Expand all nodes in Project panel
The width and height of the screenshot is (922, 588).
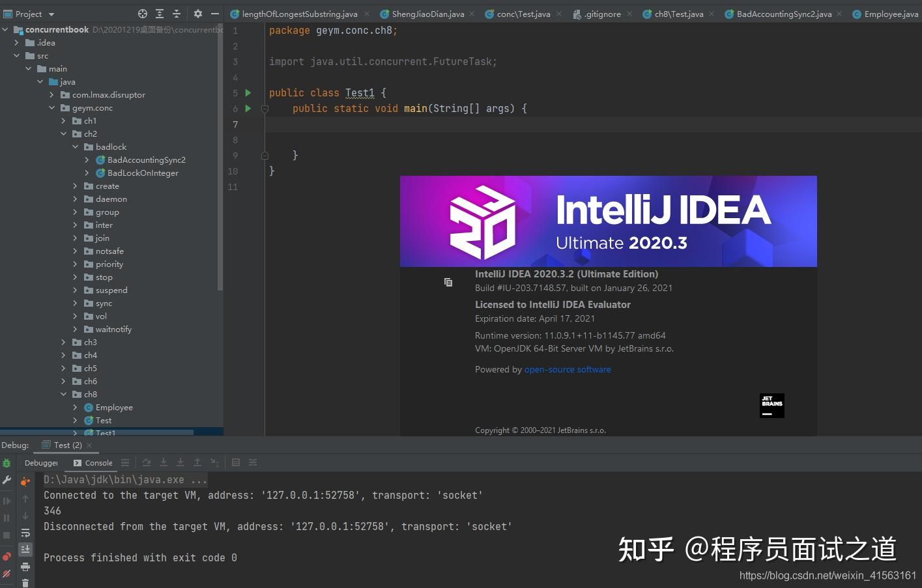click(x=160, y=14)
